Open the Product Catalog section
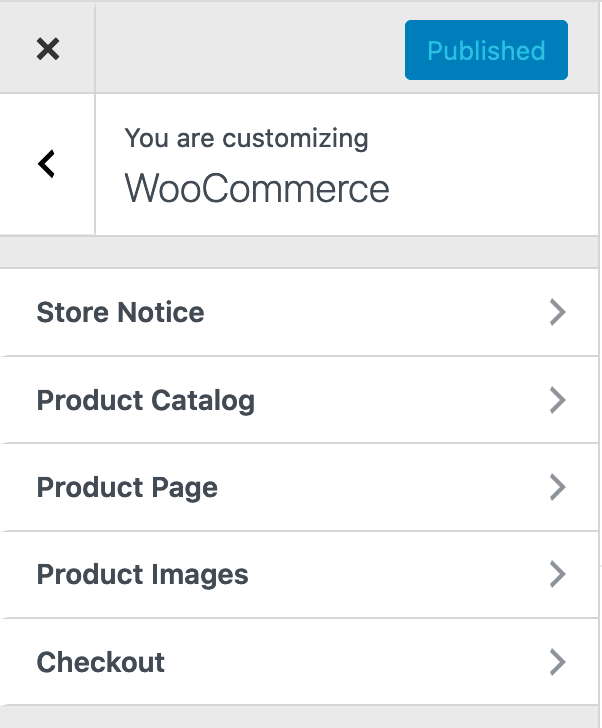602x728 pixels. pos(146,400)
